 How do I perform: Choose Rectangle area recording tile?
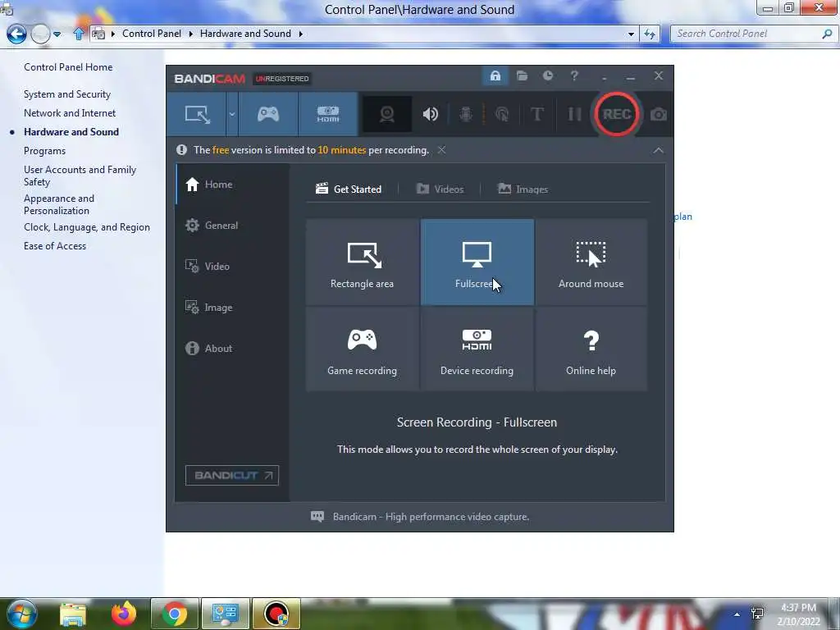362,262
